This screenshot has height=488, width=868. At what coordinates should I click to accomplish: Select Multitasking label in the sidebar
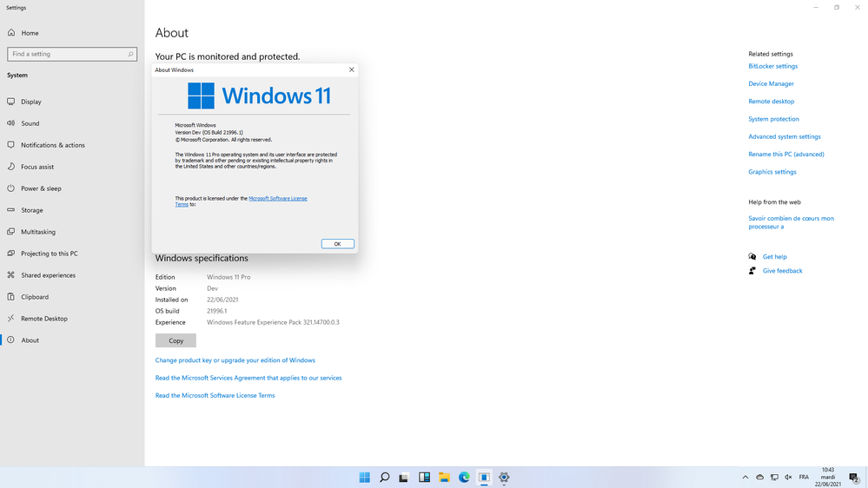pyautogui.click(x=38, y=232)
